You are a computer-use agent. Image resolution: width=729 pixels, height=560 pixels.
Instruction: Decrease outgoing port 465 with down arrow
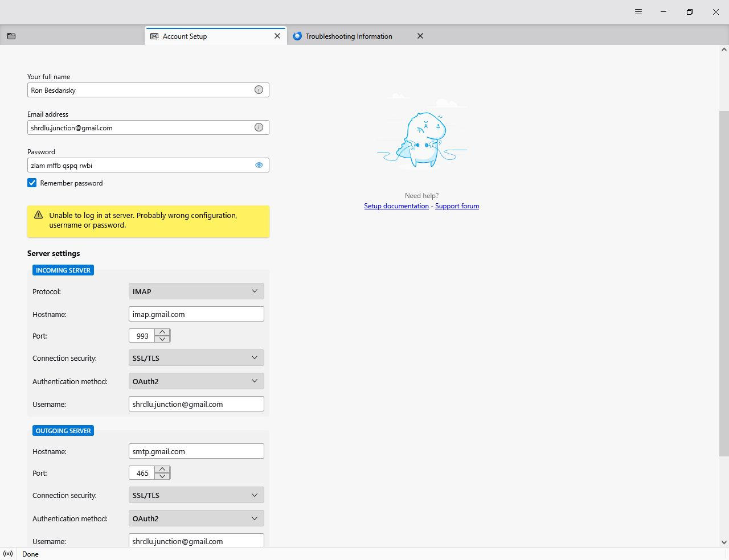coord(162,476)
